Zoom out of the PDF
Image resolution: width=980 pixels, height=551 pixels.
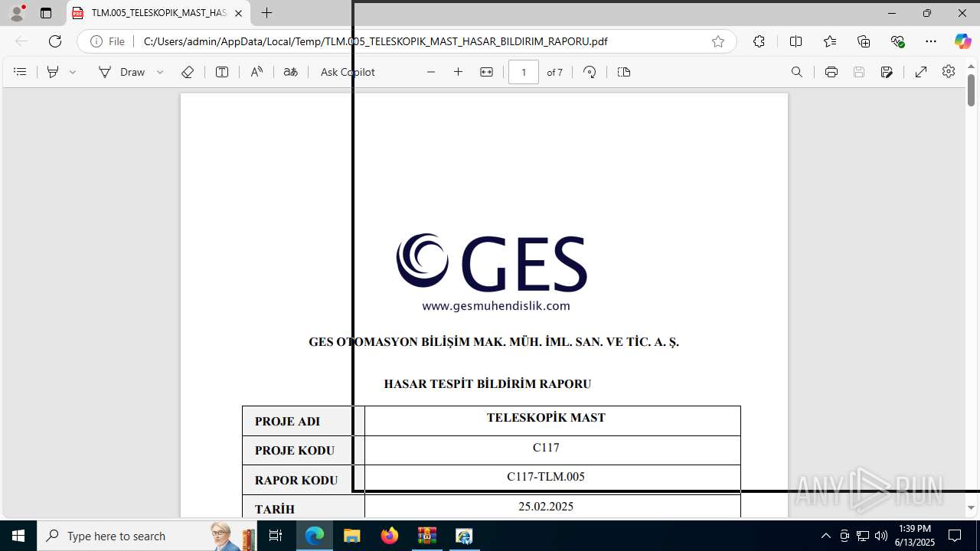pos(431,72)
